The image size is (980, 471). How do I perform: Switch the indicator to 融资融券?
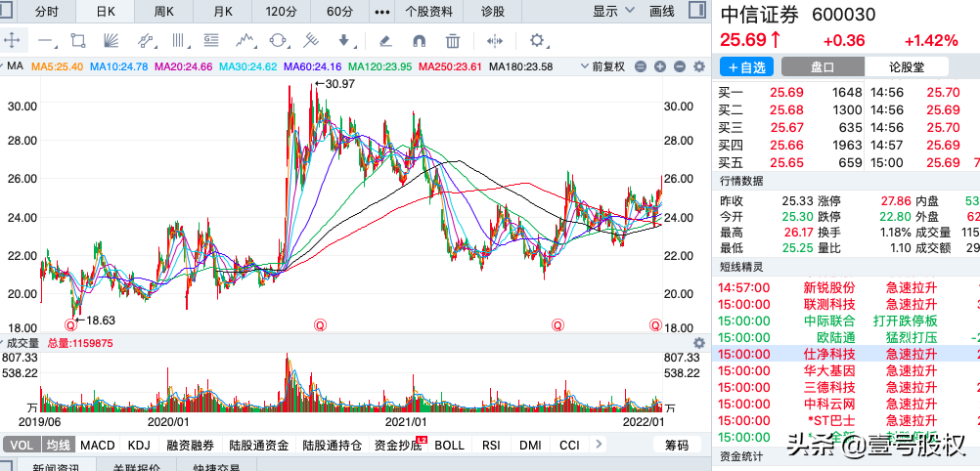(x=190, y=445)
